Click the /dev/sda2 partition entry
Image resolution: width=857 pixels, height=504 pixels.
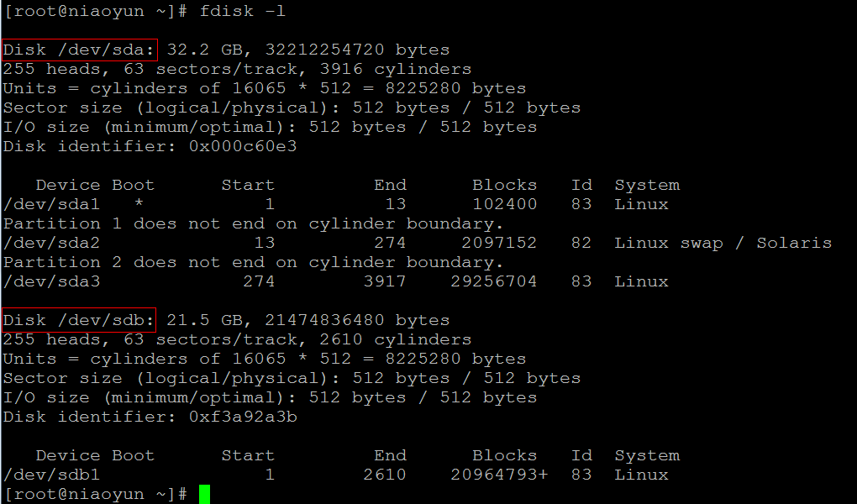(52, 243)
